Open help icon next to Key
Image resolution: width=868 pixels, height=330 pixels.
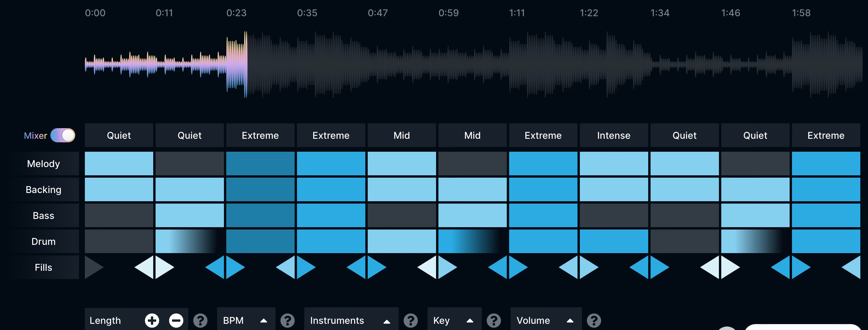[x=494, y=320]
